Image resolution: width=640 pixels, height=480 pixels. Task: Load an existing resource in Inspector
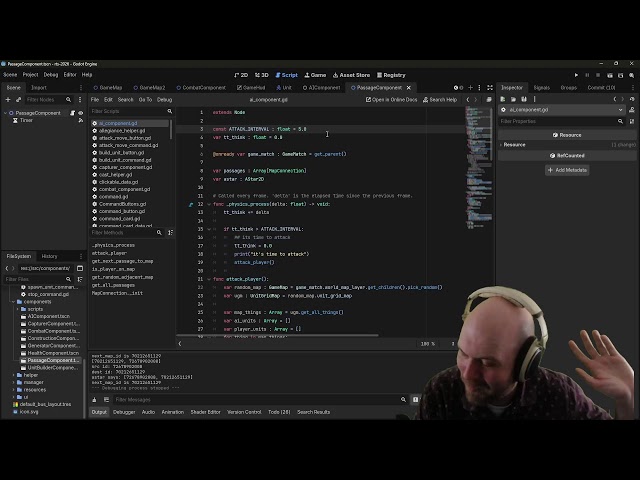point(513,99)
